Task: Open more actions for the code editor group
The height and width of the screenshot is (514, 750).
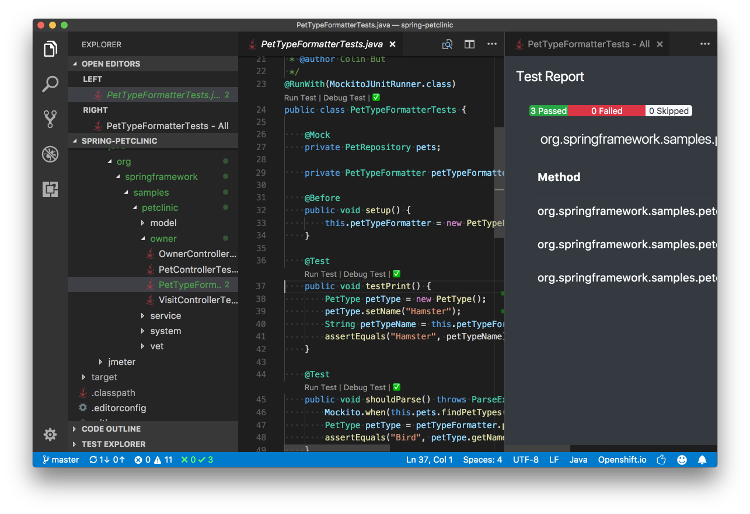Action: coord(492,44)
